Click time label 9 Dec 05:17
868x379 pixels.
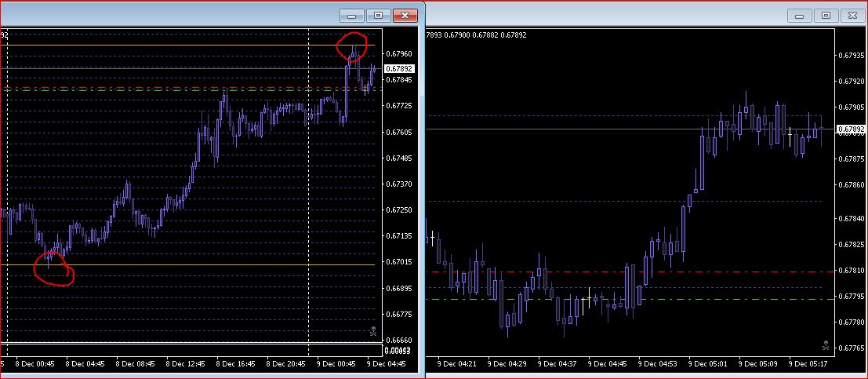tap(808, 365)
